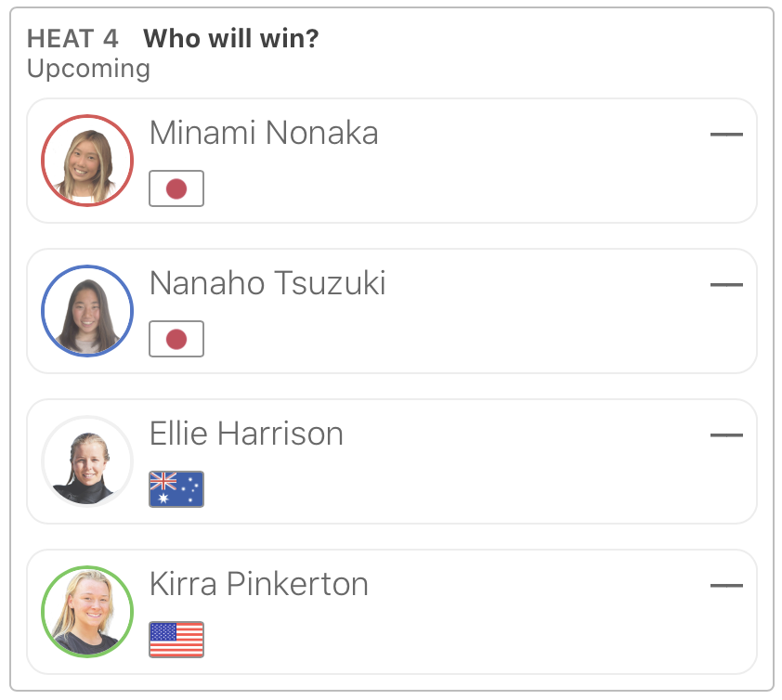The height and width of the screenshot is (700, 782).
Task: Click the dash icon beside Minami Nonaka
Action: click(x=726, y=135)
